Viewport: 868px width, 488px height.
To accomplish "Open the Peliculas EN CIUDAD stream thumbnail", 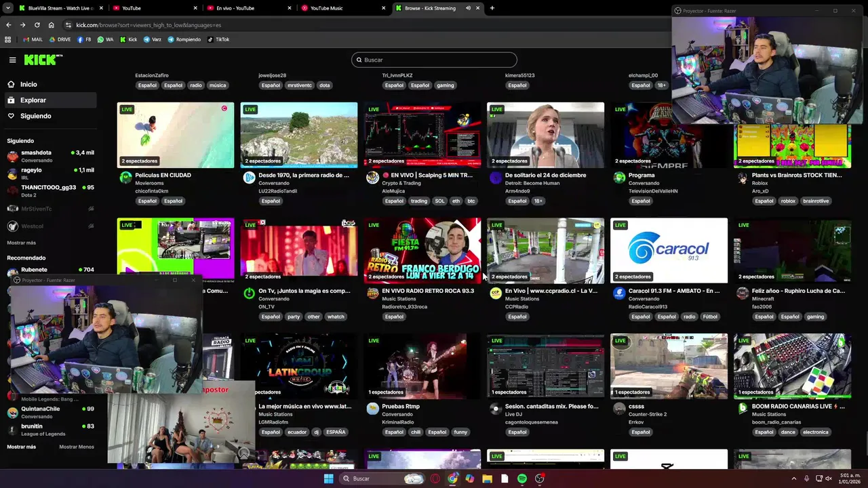I will 176,135.
